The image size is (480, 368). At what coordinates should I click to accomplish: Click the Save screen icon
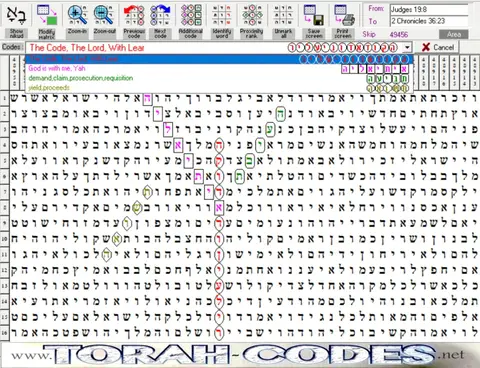314,15
